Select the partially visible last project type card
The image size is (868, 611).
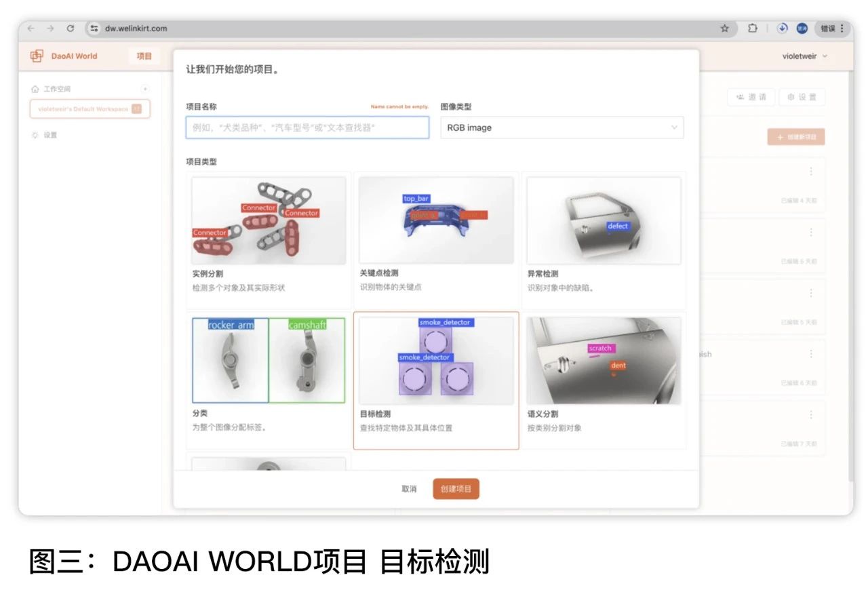point(269,462)
